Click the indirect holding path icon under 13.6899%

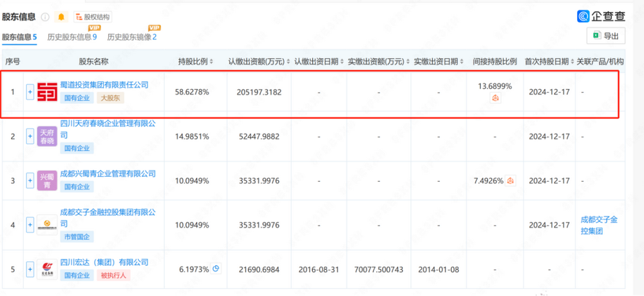[x=495, y=98]
